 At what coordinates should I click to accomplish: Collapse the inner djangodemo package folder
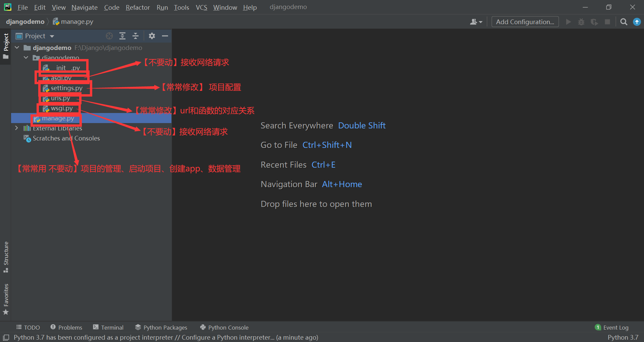(x=26, y=58)
